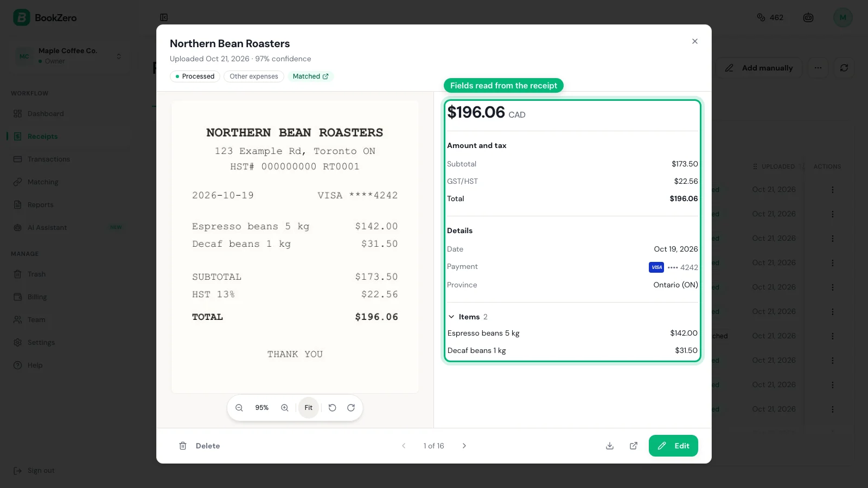Zoom in on the receipt image
Viewport: 868px width, 488px height.
click(285, 408)
